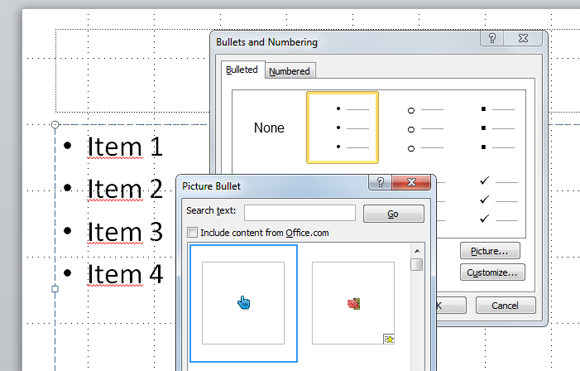Click the Go search button
This screenshot has height=371, width=580.
tap(393, 214)
